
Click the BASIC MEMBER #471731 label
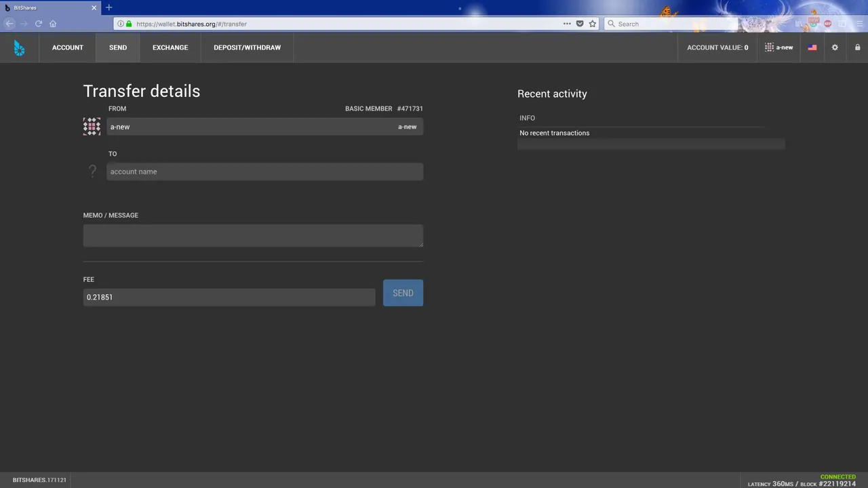(384, 108)
